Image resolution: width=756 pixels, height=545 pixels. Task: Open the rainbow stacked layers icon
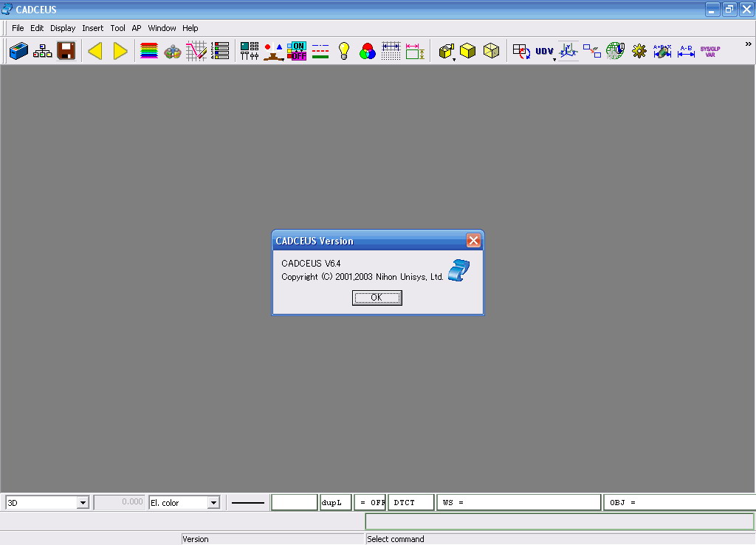tap(149, 51)
